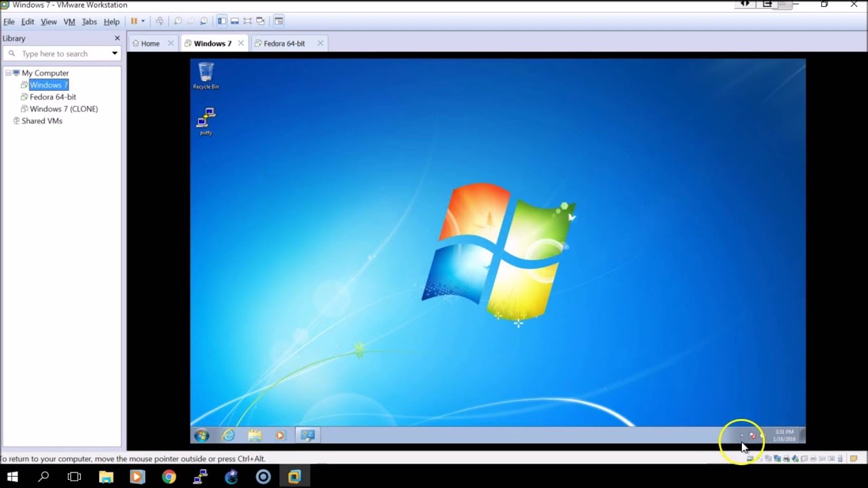Select Fedora 64-bit in the library tree
The height and width of the screenshot is (488, 868).
[53, 97]
